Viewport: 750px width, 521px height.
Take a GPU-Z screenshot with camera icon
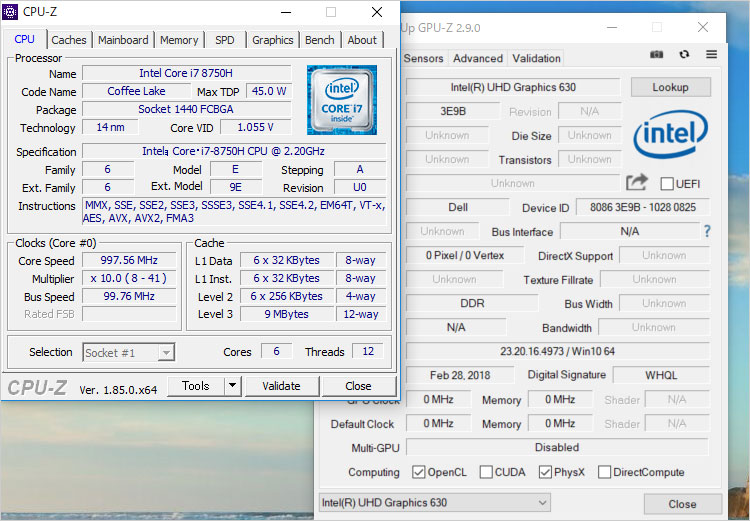point(656,55)
